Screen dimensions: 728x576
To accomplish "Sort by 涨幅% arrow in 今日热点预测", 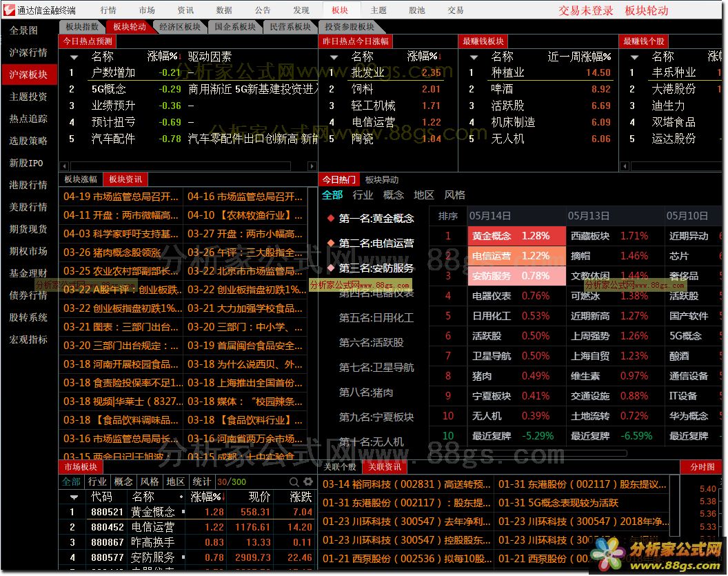I will pyautogui.click(x=180, y=57).
